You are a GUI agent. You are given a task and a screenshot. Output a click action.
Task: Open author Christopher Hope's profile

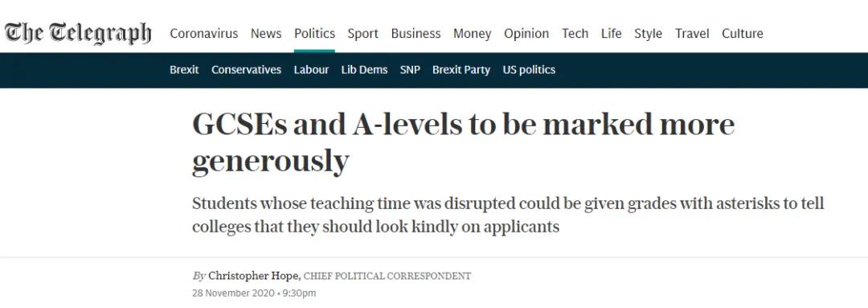tap(255, 276)
